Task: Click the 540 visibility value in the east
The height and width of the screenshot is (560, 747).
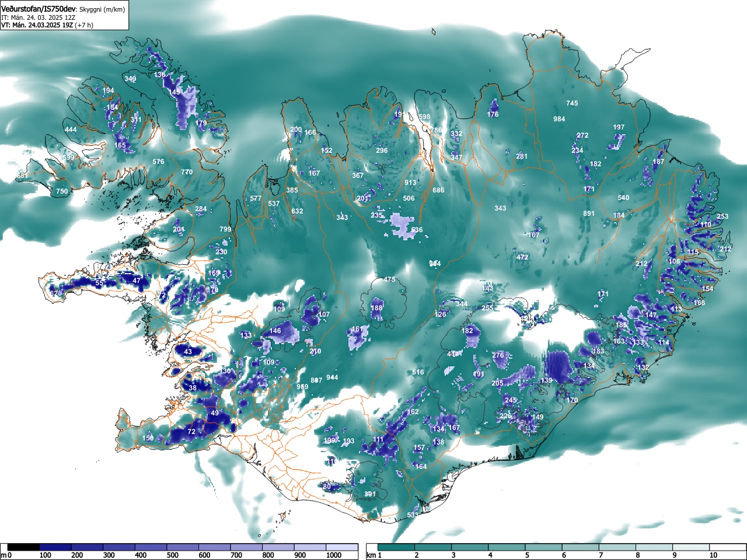Action: (623, 198)
